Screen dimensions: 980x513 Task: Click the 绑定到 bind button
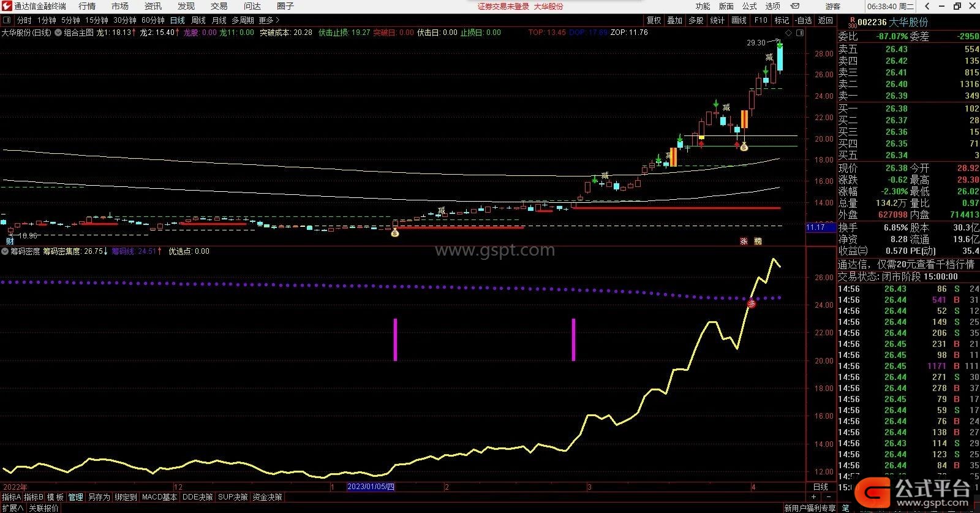[126, 497]
